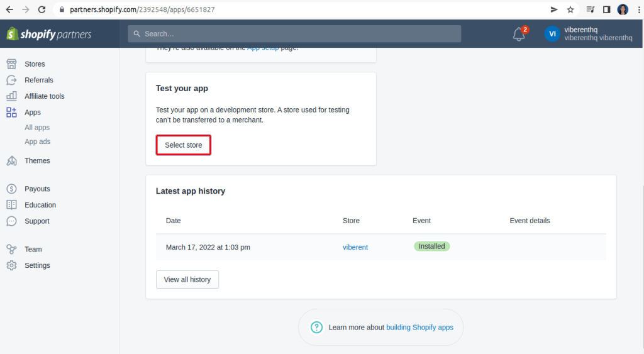Viewport: 644px width, 354px height.
Task: Click the browser address bar URL
Action: click(x=145, y=9)
